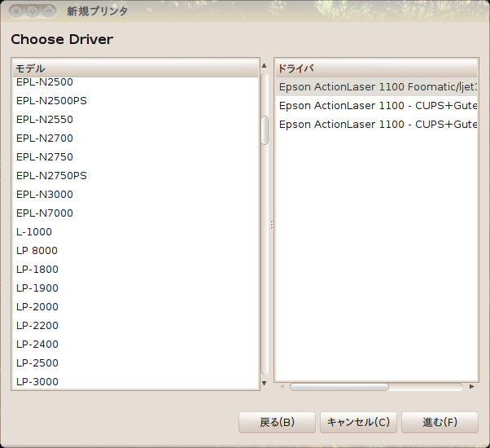The width and height of the screenshot is (490, 448).
Task: Click the pane divider handle between lists
Action: point(272,225)
